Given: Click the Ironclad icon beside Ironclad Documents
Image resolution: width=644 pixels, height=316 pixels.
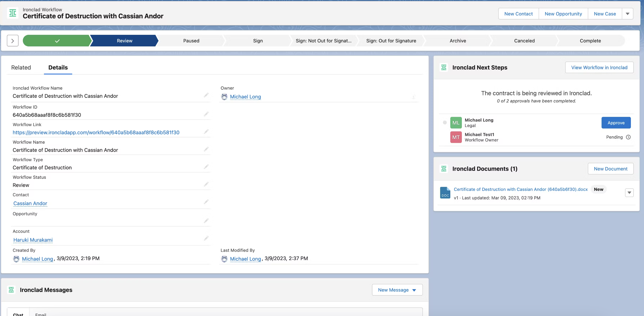Looking at the screenshot, I should pyautogui.click(x=444, y=169).
